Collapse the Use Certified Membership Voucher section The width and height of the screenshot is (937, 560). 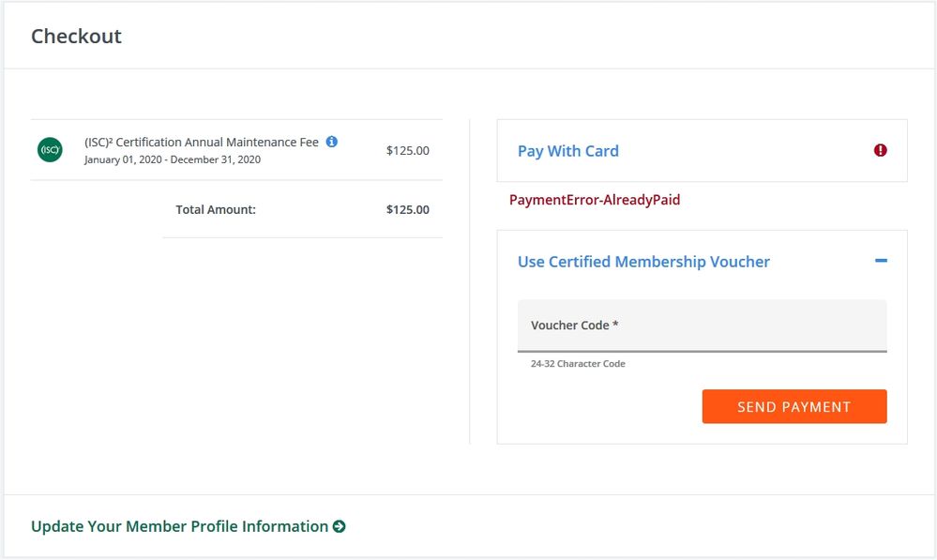click(881, 261)
